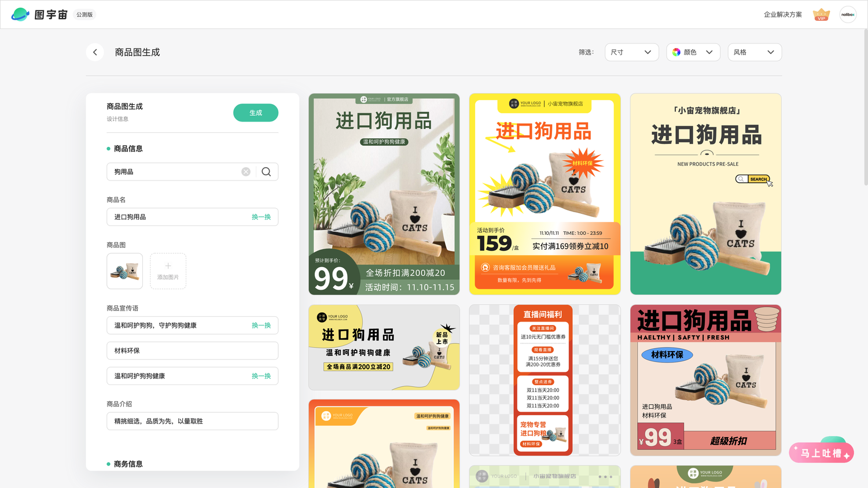This screenshot has height=488, width=868.
Task: Click the plus icon to add image
Action: click(x=168, y=266)
